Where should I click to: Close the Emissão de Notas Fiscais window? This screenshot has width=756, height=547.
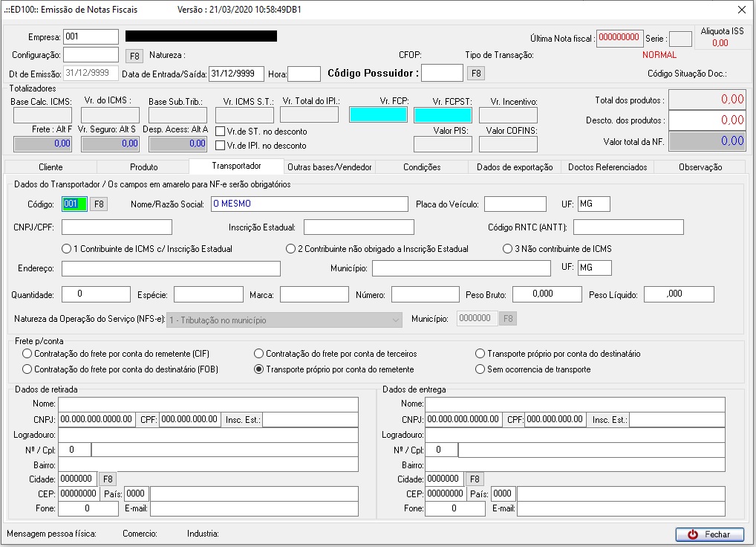(741, 10)
